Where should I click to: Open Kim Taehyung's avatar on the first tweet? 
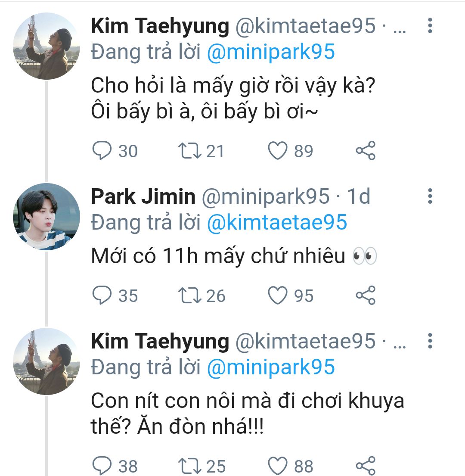point(46,47)
